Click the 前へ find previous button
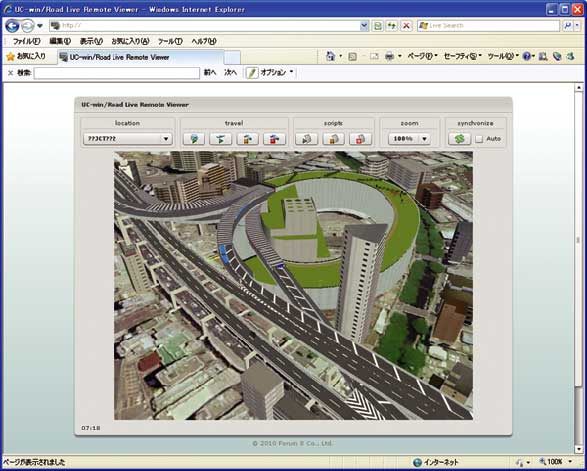 (x=210, y=73)
